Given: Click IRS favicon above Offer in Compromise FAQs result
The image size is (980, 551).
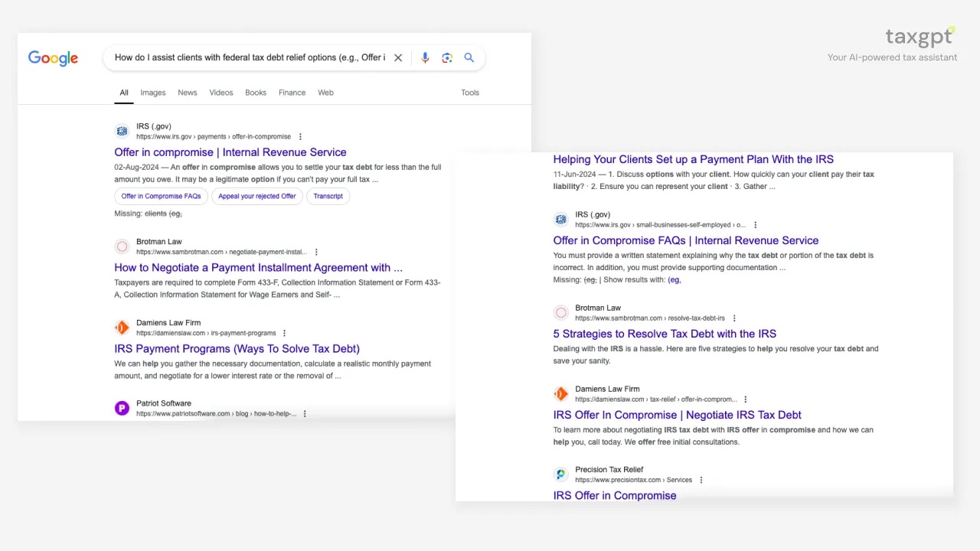Looking at the screenshot, I should (561, 220).
